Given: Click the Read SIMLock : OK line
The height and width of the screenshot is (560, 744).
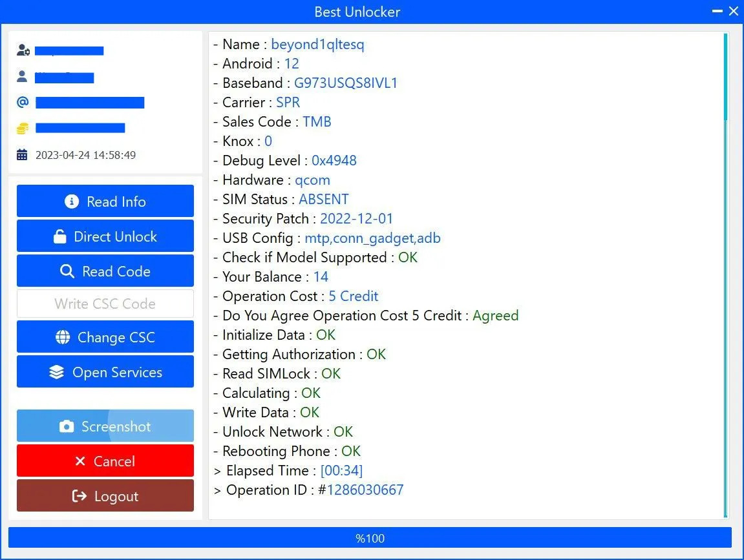Looking at the screenshot, I should [277, 373].
